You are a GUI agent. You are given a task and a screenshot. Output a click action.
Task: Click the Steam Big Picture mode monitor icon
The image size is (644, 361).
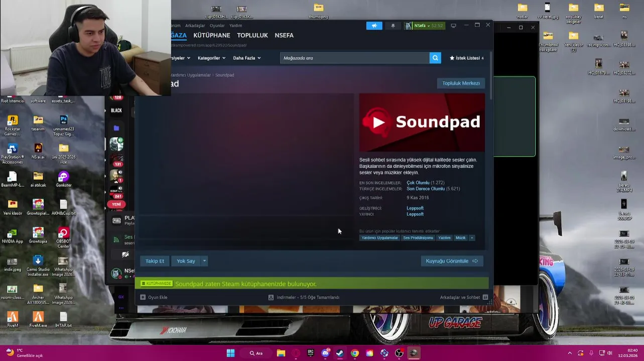453,26
